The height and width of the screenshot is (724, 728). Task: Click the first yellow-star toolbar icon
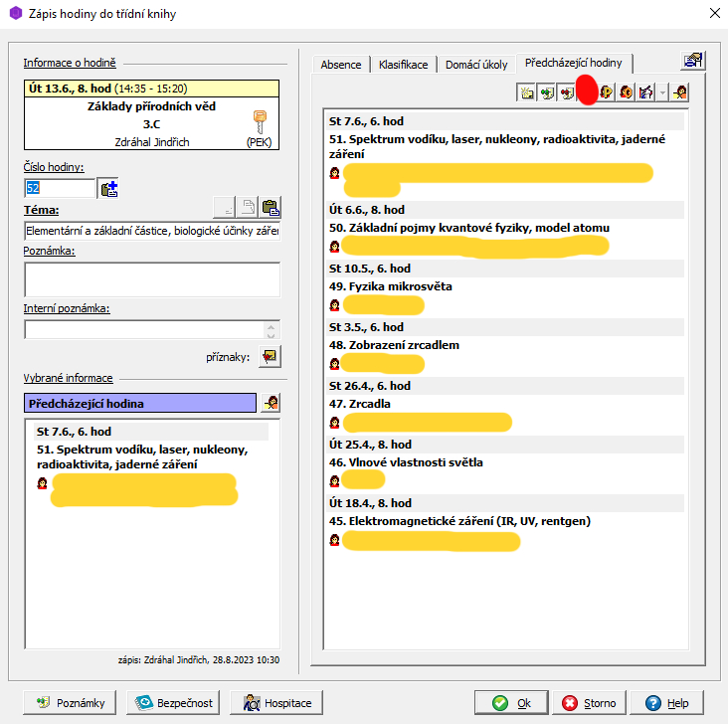527,91
